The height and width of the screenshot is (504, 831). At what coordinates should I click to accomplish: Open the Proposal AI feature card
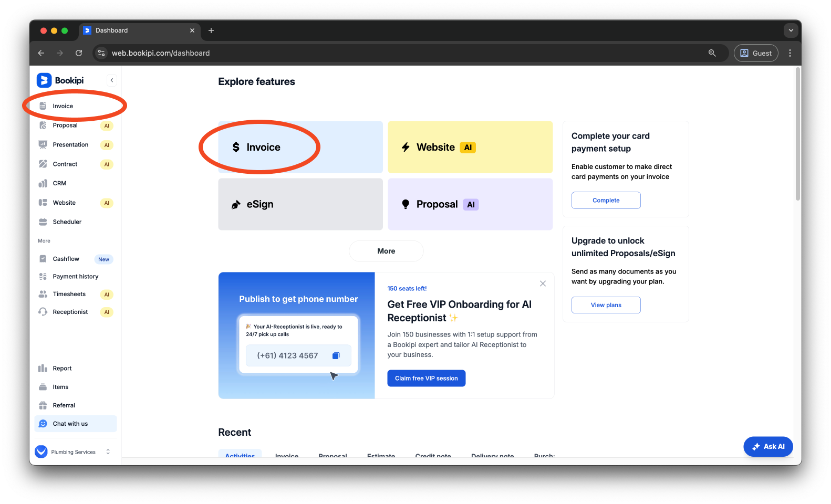[470, 204]
